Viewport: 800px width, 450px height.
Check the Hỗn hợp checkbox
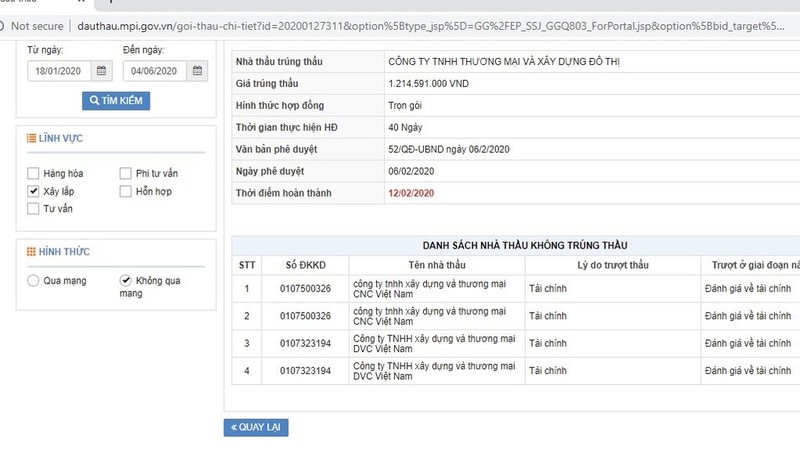[x=126, y=191]
